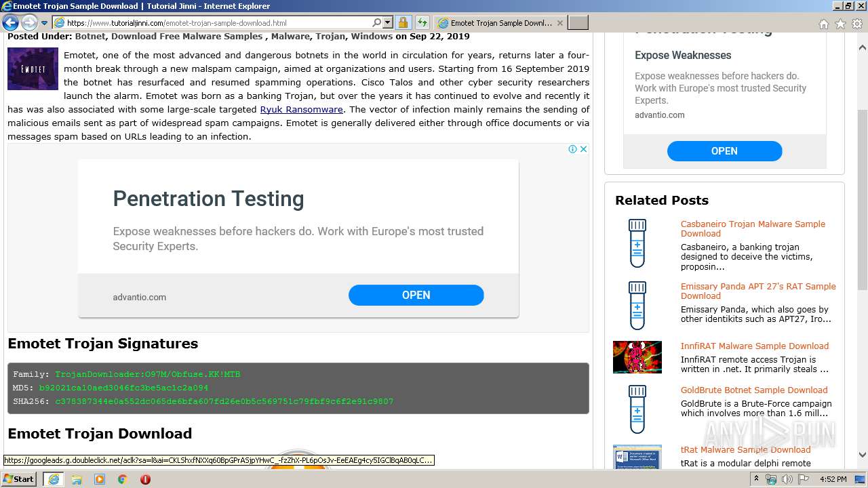Click the page vertical scrollbar thumb
Image resolution: width=868 pixels, height=488 pixels.
click(x=863, y=199)
